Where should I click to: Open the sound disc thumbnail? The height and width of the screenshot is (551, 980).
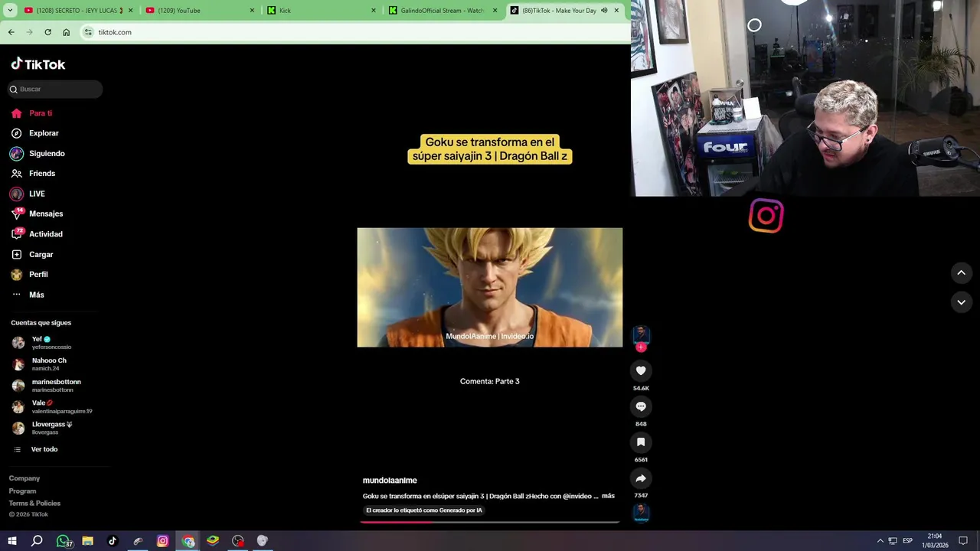(641, 513)
